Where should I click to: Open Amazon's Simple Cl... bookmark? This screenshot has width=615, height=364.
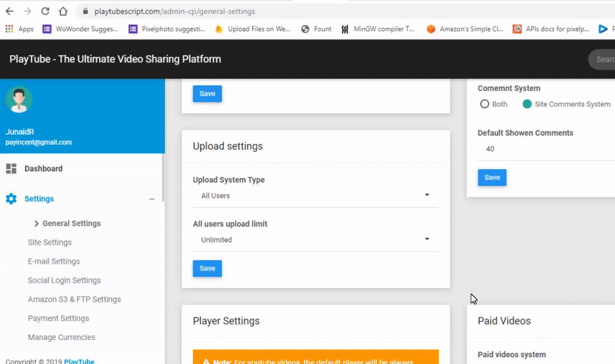point(465,29)
